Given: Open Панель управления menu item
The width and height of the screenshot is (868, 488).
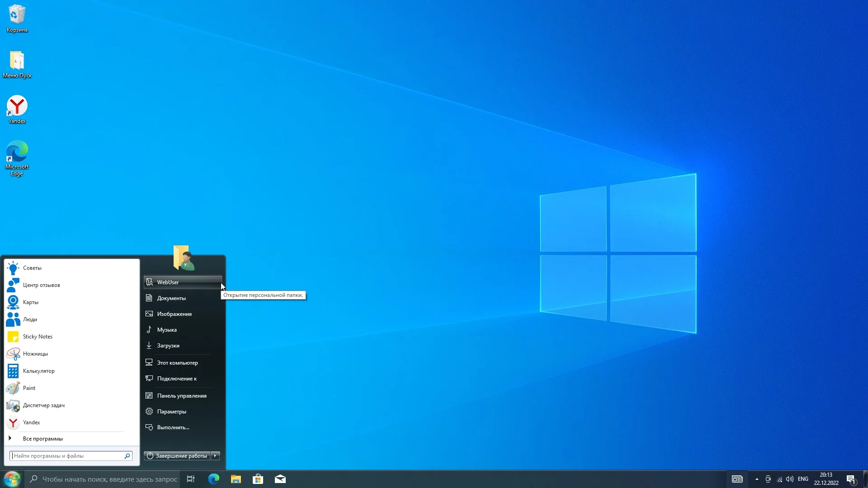Looking at the screenshot, I should (x=181, y=396).
